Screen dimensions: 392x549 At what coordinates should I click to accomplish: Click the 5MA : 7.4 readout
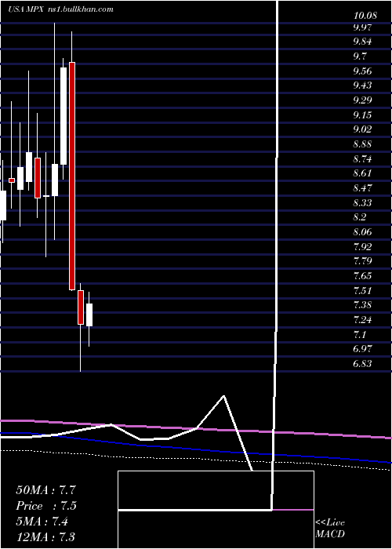tap(42, 522)
